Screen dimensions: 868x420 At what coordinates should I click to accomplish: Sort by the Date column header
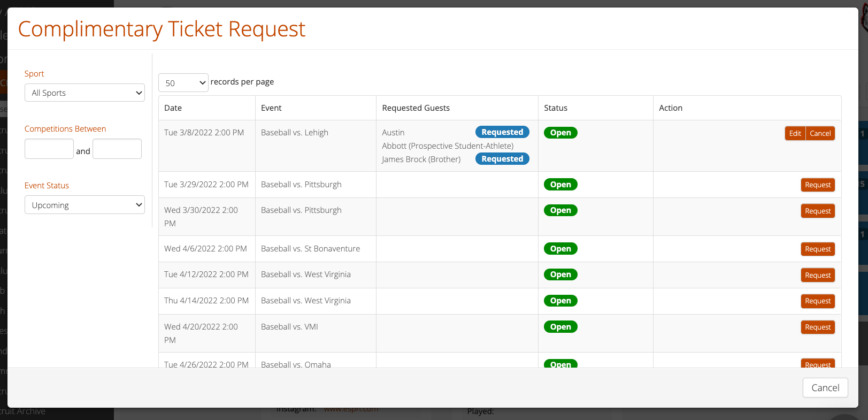(207, 108)
